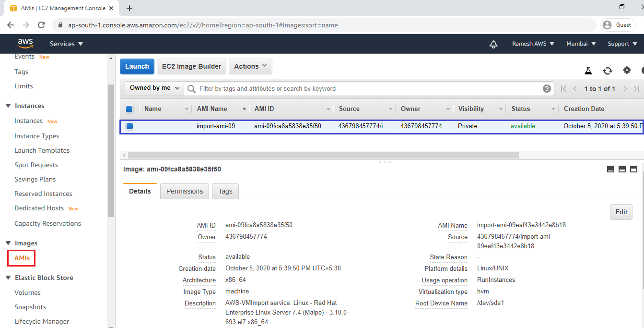The width and height of the screenshot is (644, 328).
Task: Maximize the details pane layout icon
Action: [x=633, y=169]
